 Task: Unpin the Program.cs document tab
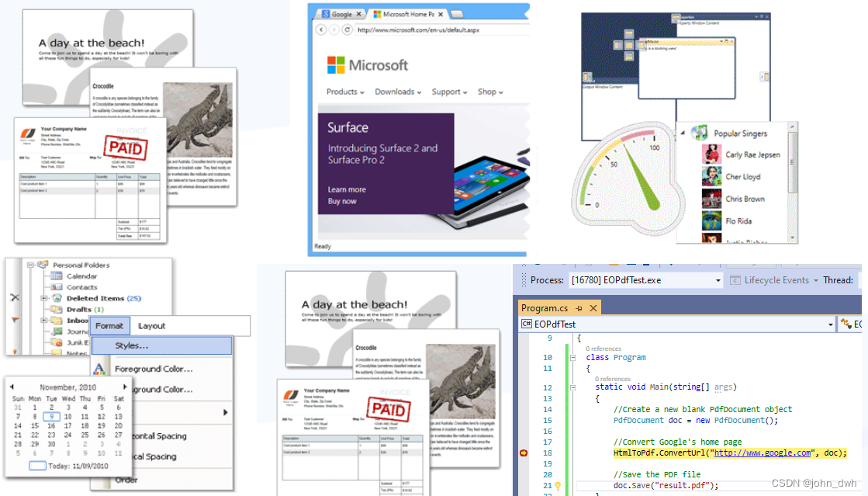click(x=579, y=307)
